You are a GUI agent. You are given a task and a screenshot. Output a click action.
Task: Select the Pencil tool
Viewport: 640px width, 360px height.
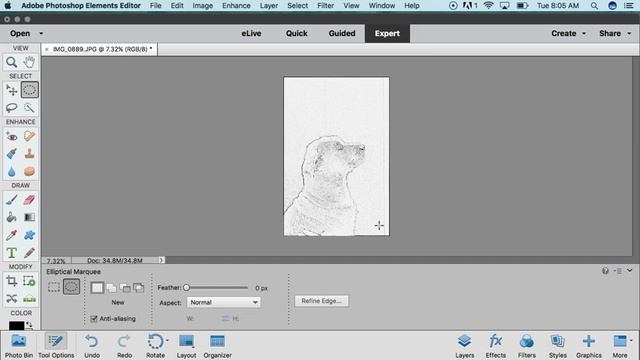pos(29,253)
